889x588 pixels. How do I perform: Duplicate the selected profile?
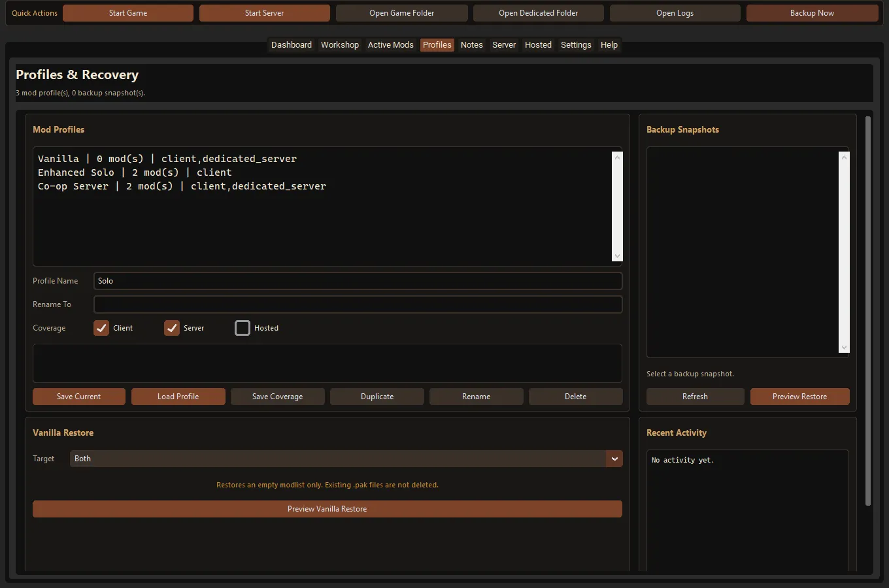(377, 397)
